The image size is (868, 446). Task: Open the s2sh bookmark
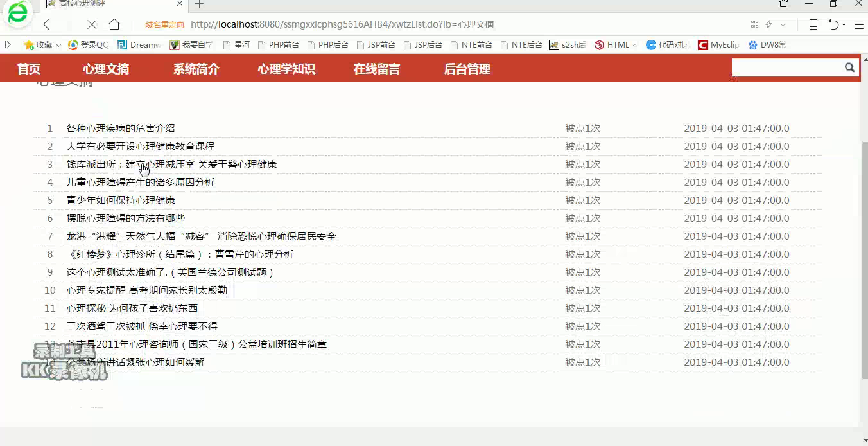point(568,45)
